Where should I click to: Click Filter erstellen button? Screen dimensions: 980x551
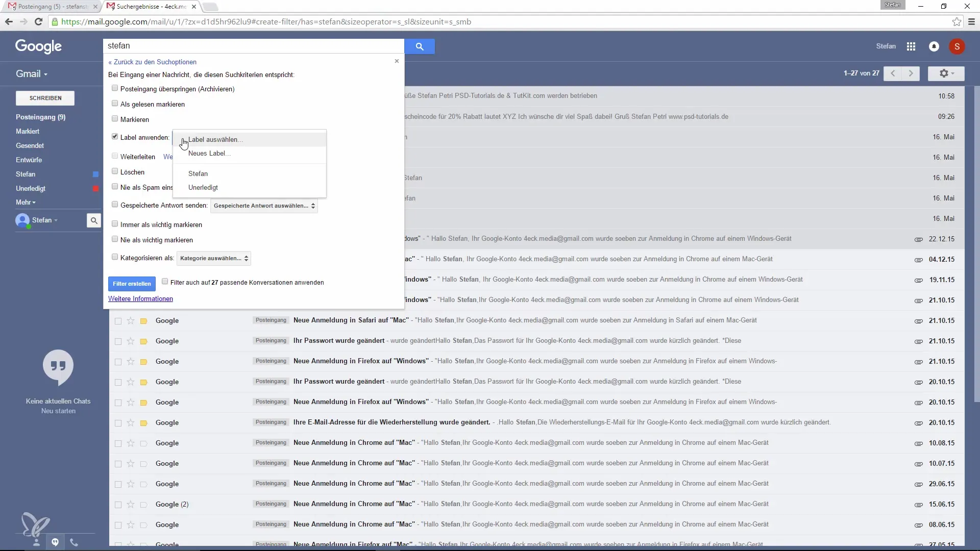[x=132, y=284]
